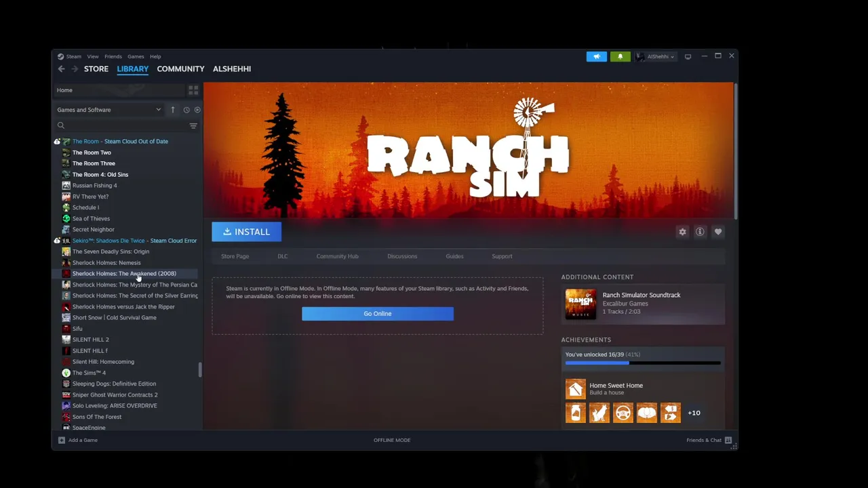The width and height of the screenshot is (868, 488).
Task: Click The Sims 4 game icon
Action: 66,373
